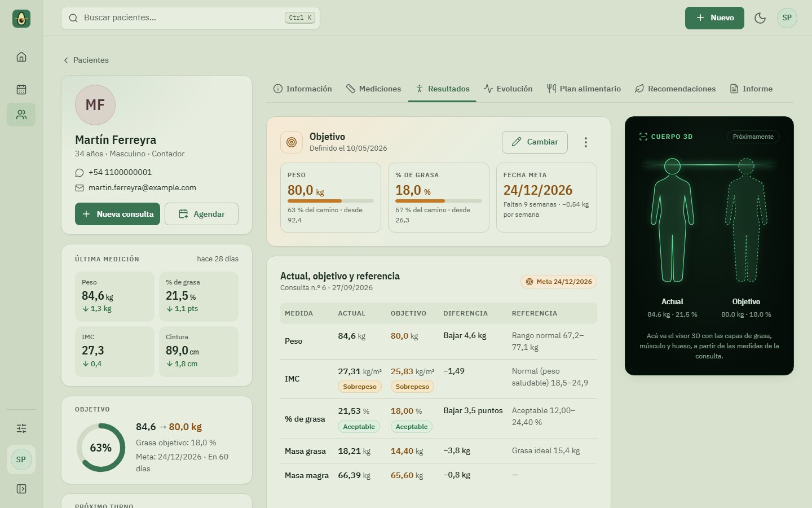Open the home icon in sidebar

tap(21, 56)
